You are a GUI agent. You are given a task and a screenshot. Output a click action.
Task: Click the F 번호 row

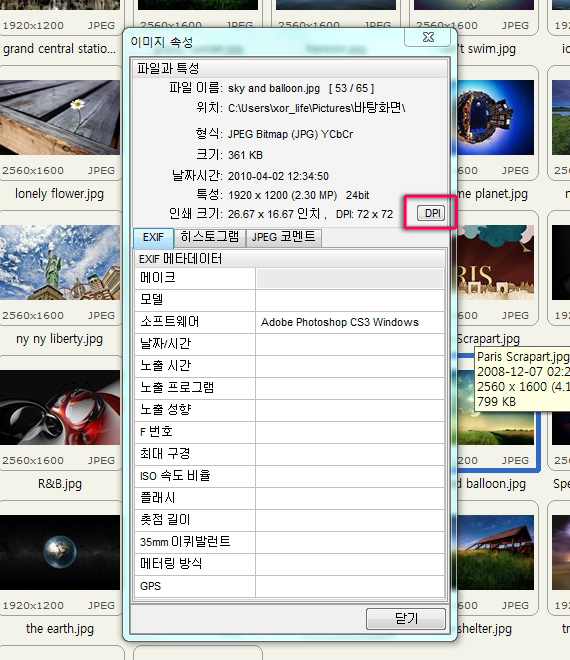(x=290, y=432)
